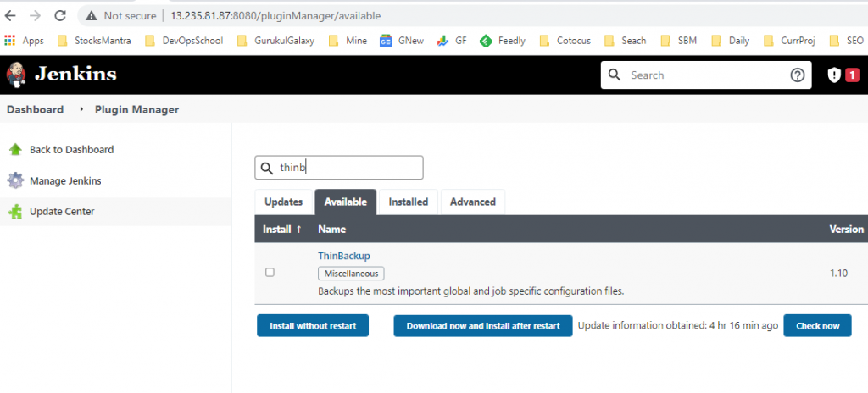Open the Chrome Apps grid icon
The height and width of the screenshot is (393, 868).
click(10, 40)
